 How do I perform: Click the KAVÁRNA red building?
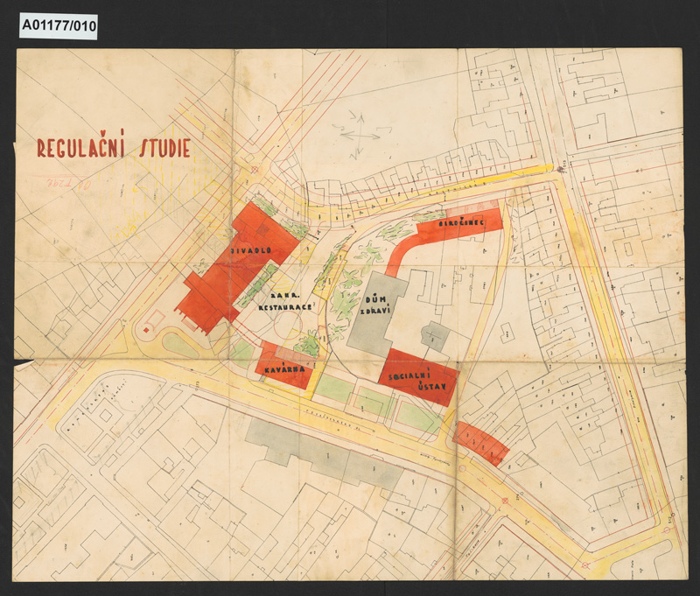click(x=286, y=367)
